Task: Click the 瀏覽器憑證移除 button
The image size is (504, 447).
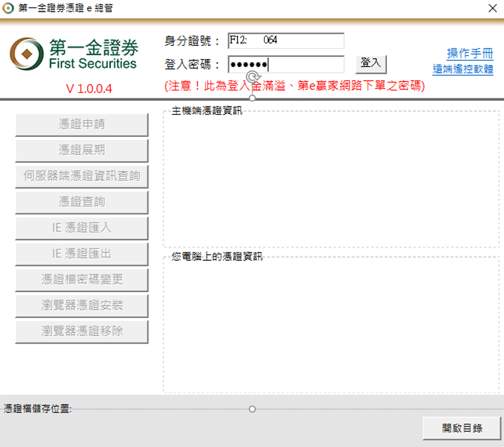Action: pos(81,331)
